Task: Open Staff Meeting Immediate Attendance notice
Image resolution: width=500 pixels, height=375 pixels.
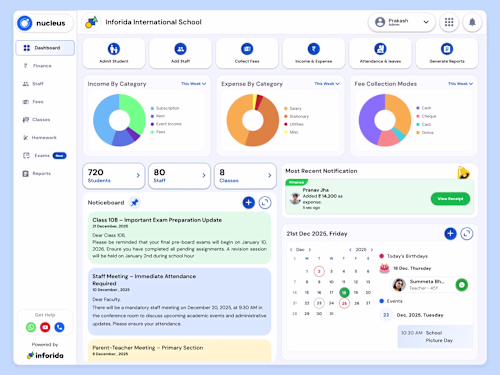Action: [179, 302]
